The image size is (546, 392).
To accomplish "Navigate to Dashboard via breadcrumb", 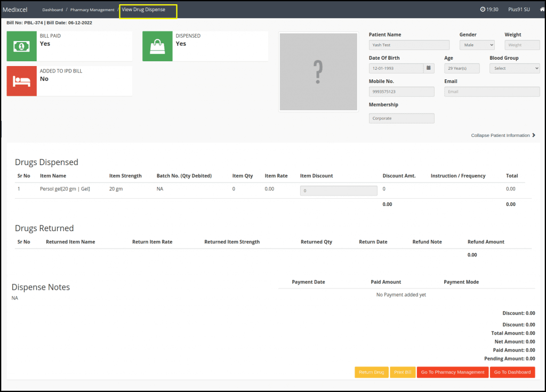I will coord(52,9).
